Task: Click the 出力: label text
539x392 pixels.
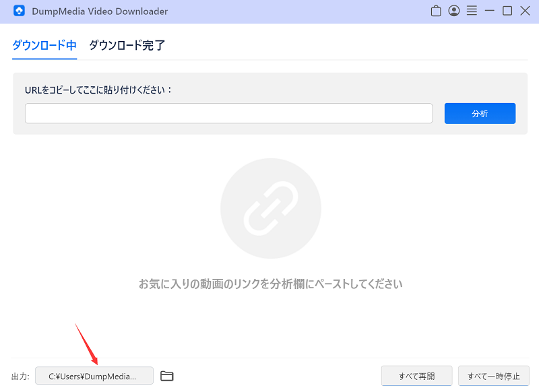Action: point(20,377)
